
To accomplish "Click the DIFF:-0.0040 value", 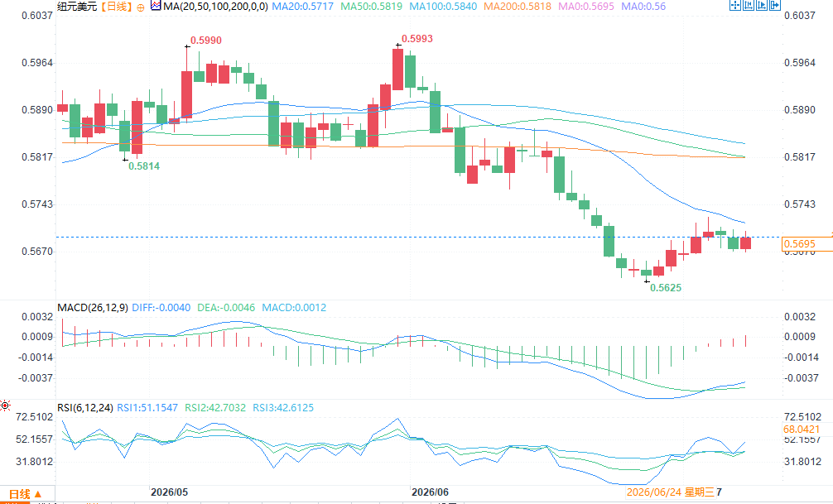I will click(x=161, y=308).
